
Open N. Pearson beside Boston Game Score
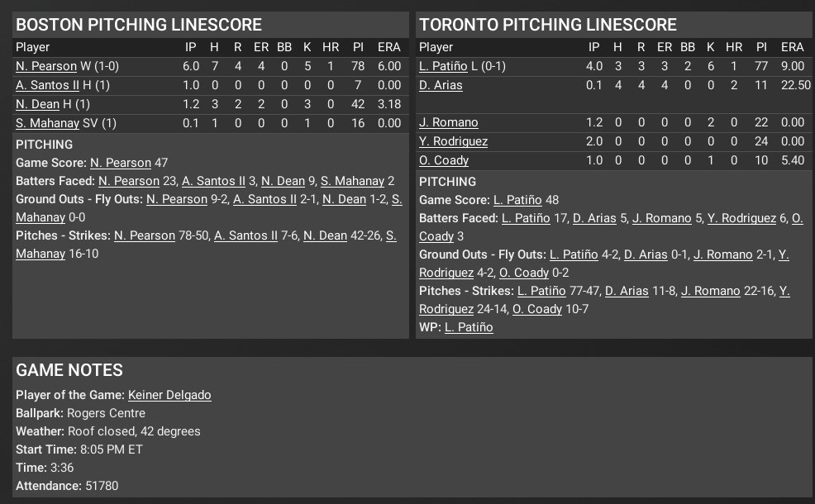[121, 163]
